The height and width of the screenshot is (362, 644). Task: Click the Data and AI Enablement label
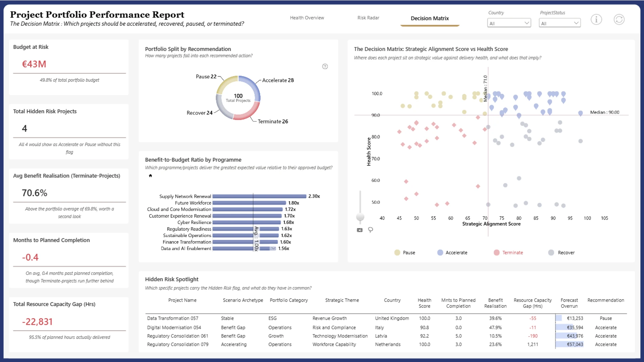(x=186, y=249)
